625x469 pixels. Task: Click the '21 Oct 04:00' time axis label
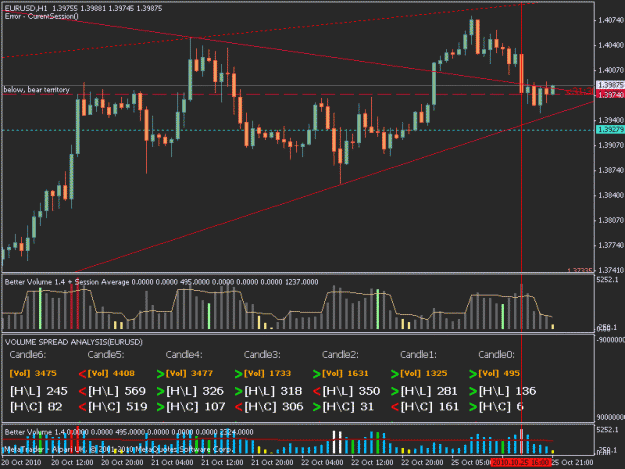(x=172, y=463)
